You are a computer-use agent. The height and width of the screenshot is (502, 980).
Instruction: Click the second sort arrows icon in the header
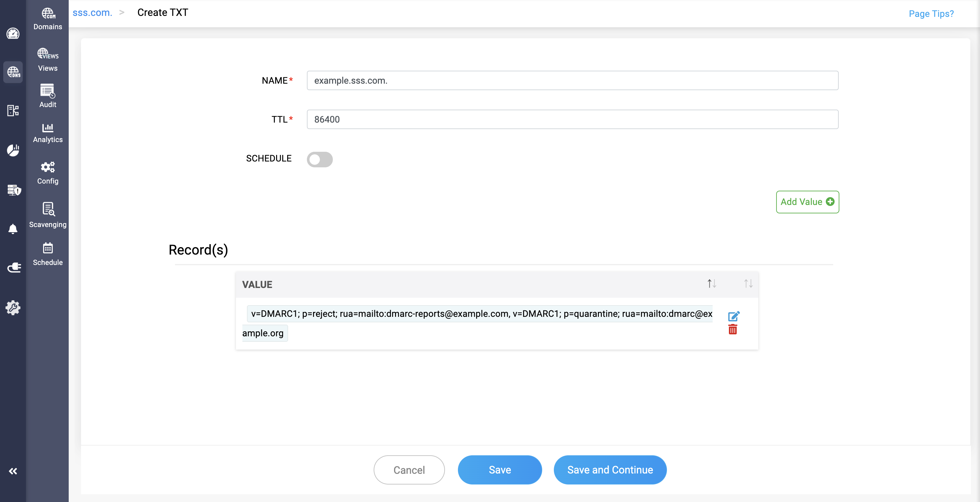[748, 283]
